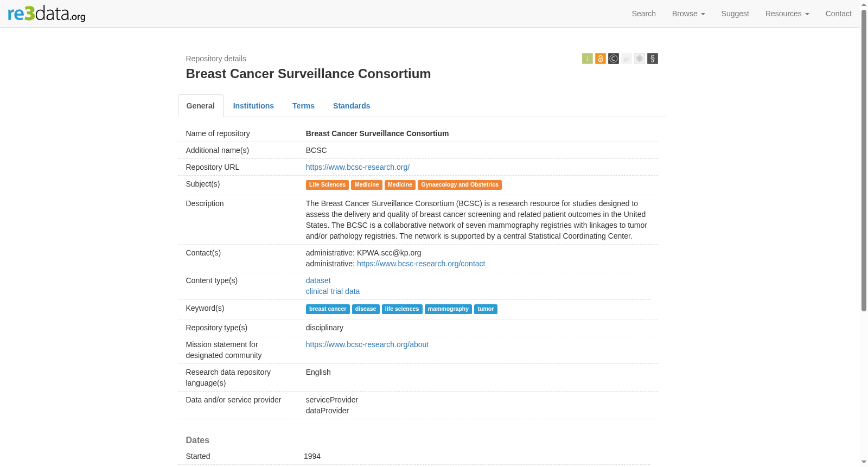Click the re3data.org logo
The height and width of the screenshot is (467, 868).
tap(47, 14)
